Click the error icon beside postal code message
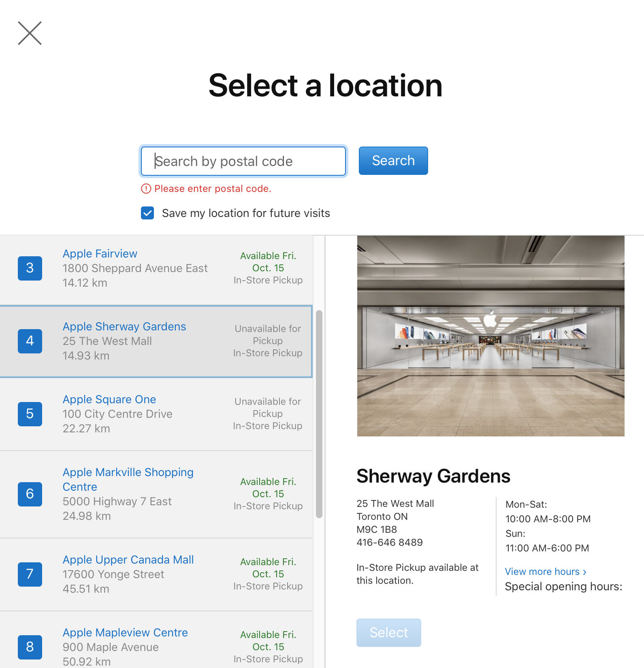The image size is (644, 668). click(x=146, y=189)
